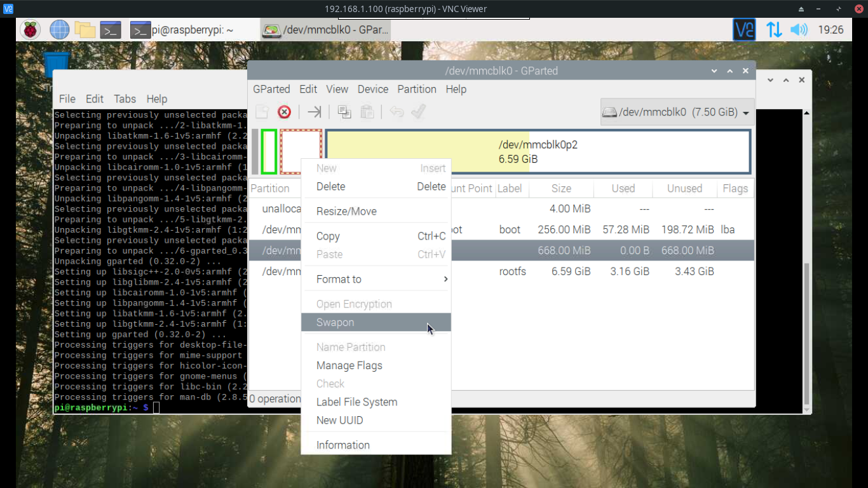Screen dimensions: 868x488
Task: Choose Label File System in context menu
Action: click(x=376, y=402)
